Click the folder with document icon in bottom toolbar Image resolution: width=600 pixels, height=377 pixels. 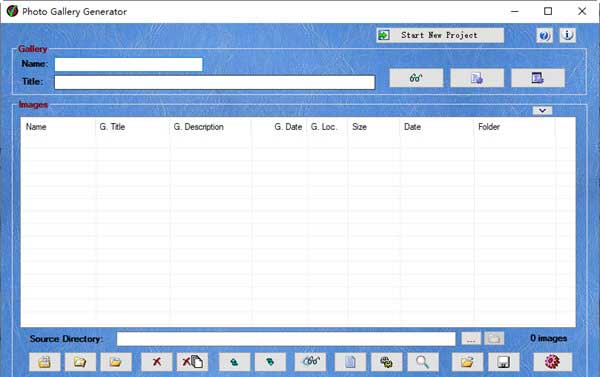point(80,362)
